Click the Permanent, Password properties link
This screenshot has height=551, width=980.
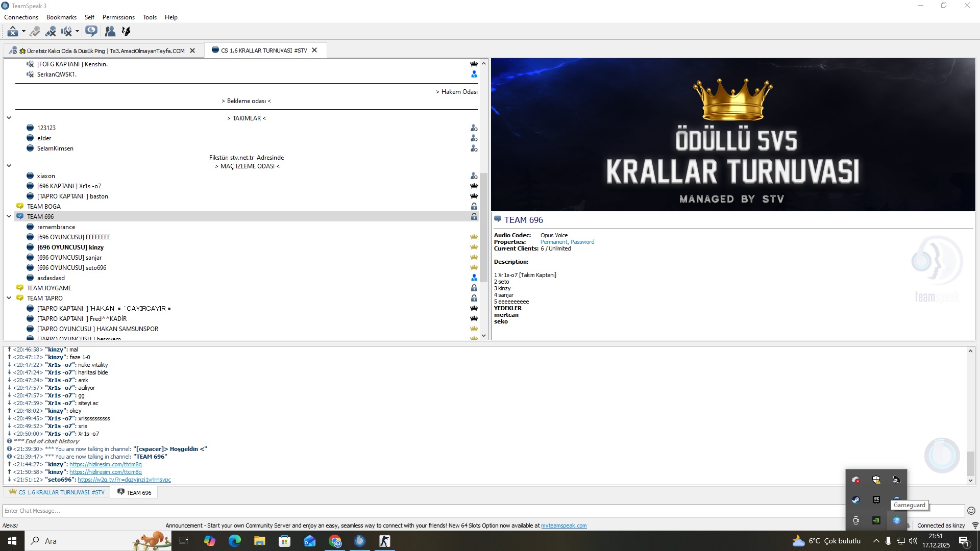click(x=567, y=242)
